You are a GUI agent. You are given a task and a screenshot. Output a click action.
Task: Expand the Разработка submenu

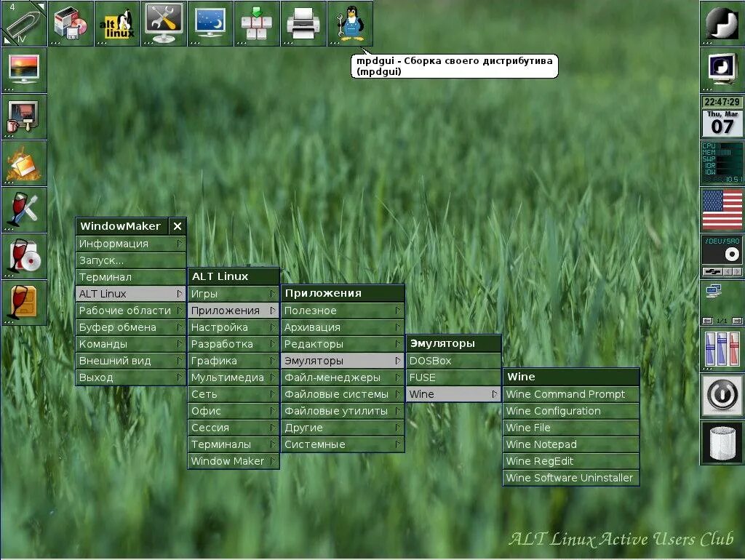coord(234,344)
